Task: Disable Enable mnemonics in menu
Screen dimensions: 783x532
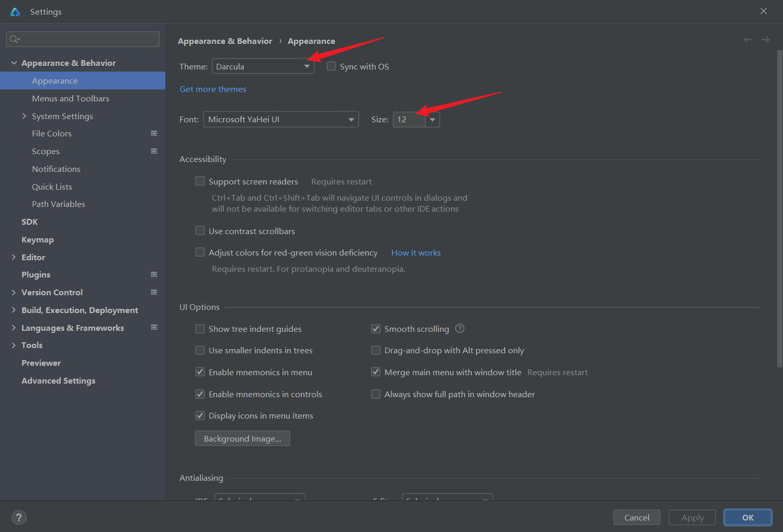Action: coord(200,372)
